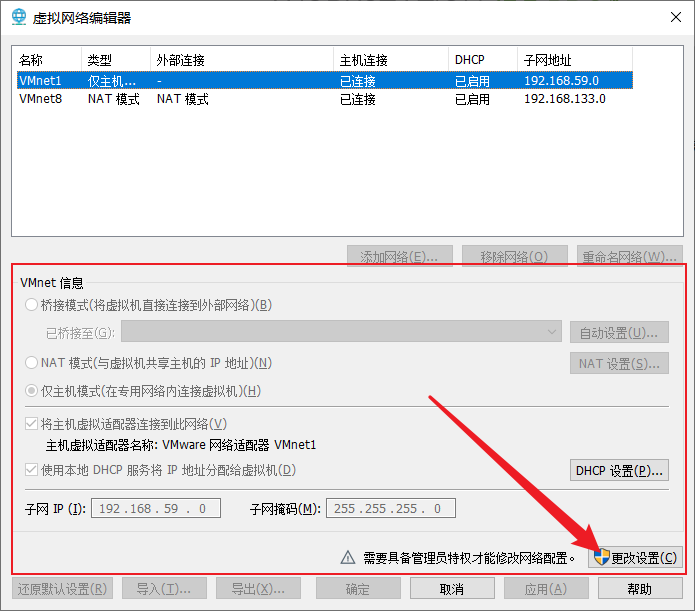Click the shield icon on 更改设置 button
Viewport: 695px width, 611px height.
(601, 558)
